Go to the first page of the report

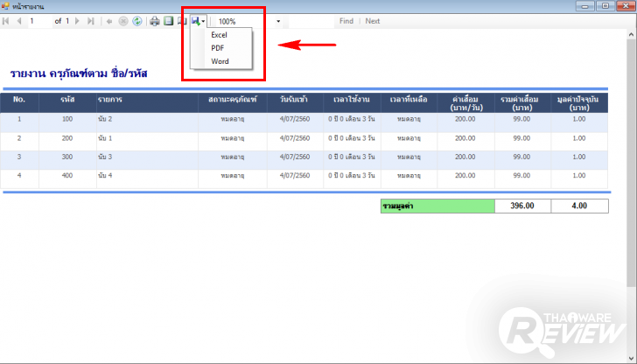(x=6, y=21)
